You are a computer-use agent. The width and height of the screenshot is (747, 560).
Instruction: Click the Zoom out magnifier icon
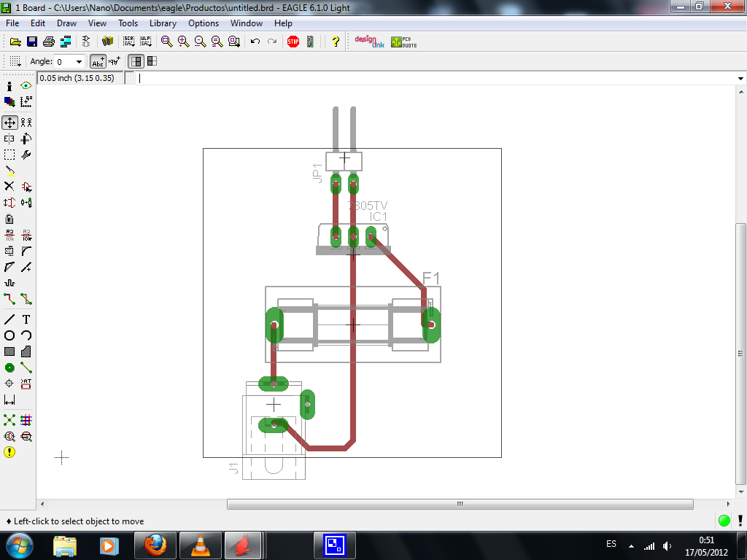coord(200,42)
